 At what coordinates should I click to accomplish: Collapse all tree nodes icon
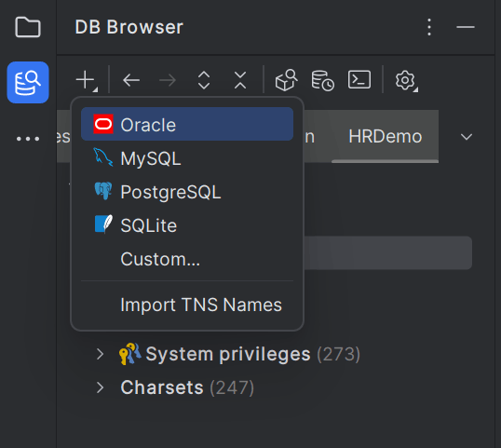240,80
